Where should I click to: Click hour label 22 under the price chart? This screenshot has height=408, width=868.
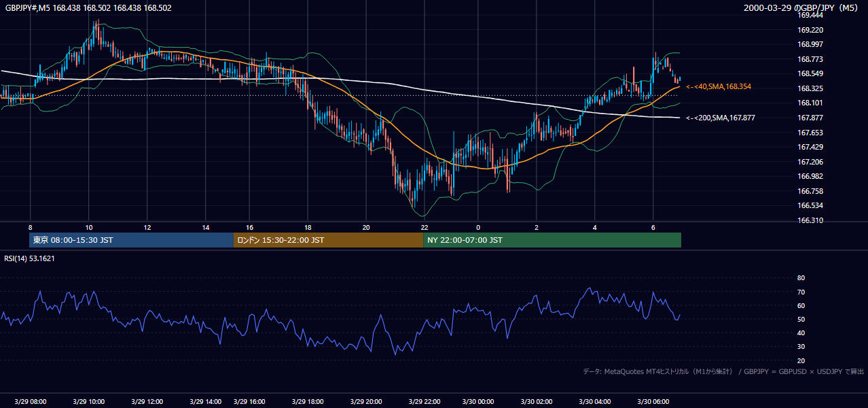point(424,227)
